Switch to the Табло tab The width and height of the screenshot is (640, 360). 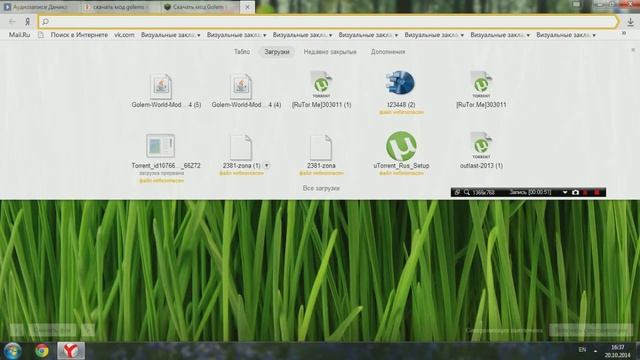pyautogui.click(x=242, y=52)
